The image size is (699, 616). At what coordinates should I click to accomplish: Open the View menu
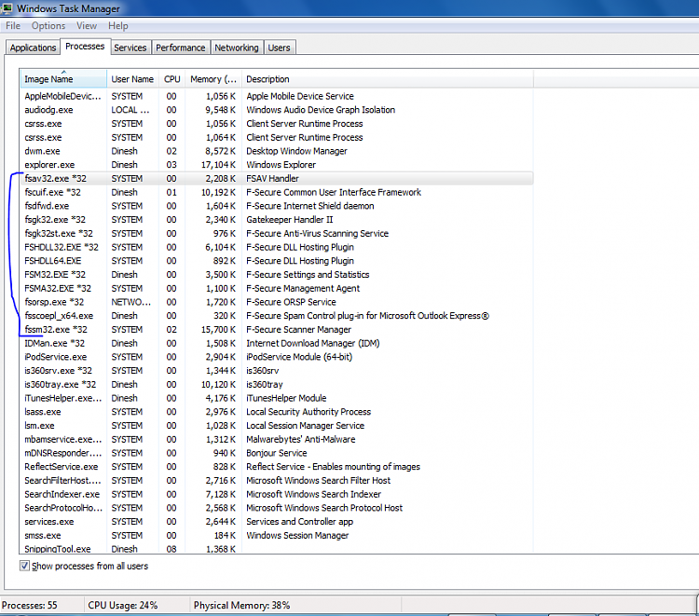click(x=87, y=26)
